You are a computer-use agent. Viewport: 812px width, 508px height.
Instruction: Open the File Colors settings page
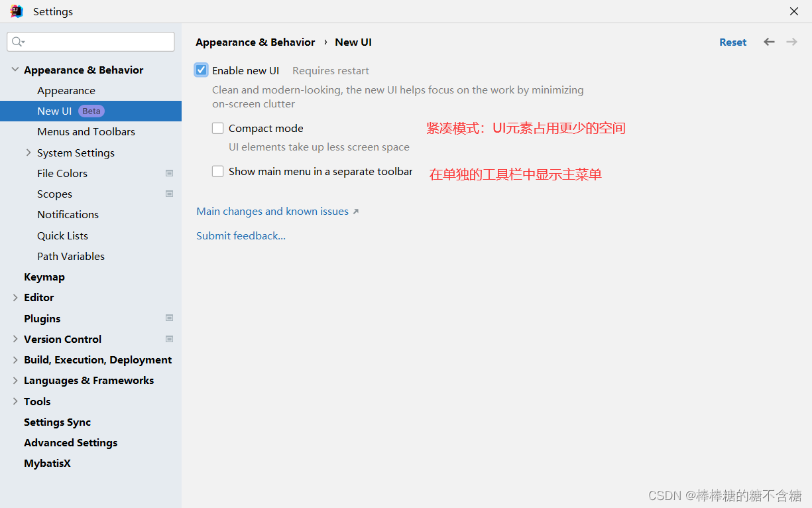pos(62,173)
